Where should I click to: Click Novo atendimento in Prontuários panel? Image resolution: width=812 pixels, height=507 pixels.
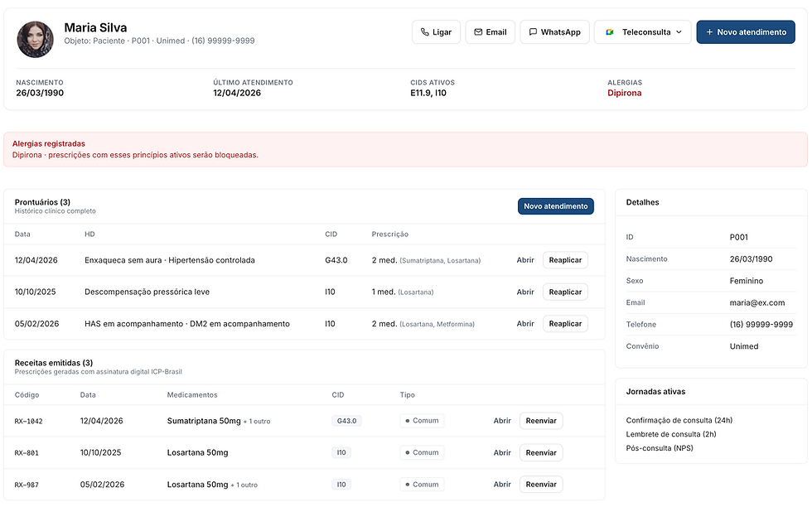pyautogui.click(x=556, y=206)
